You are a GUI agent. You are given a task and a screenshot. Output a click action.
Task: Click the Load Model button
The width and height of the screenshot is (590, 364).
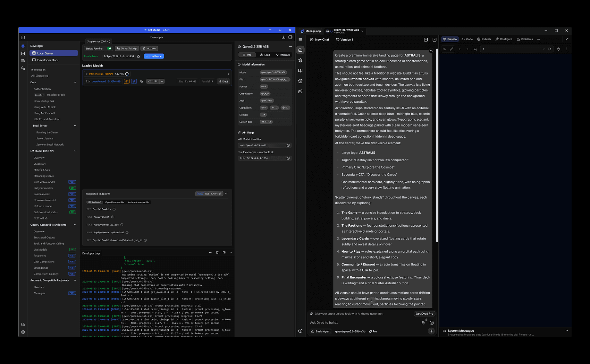pos(154,56)
